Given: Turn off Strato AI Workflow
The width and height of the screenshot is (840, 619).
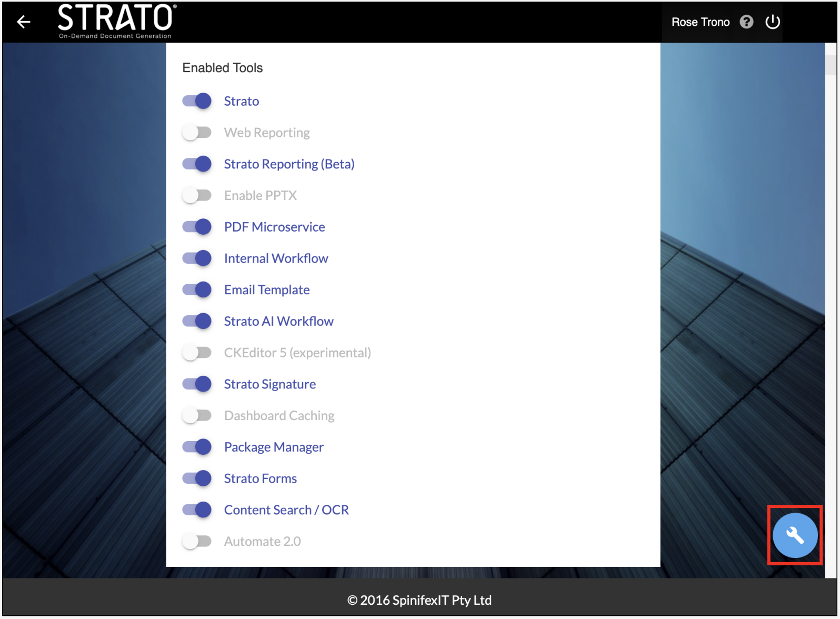Looking at the screenshot, I should (197, 321).
